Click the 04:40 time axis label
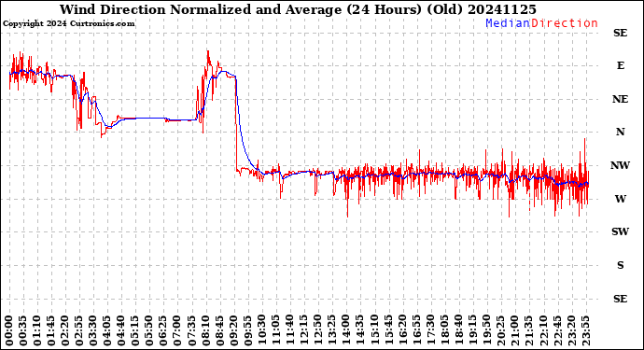The height and width of the screenshot is (350, 644). coord(121,330)
